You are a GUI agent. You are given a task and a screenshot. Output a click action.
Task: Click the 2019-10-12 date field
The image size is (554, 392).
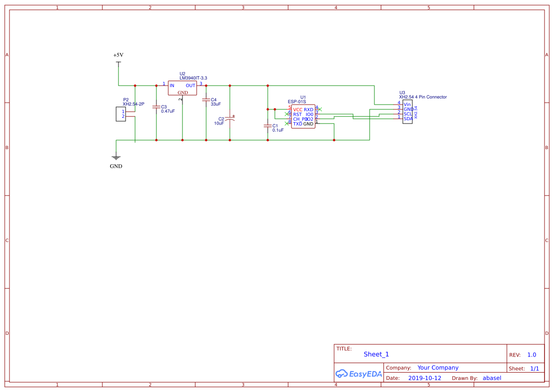pos(425,378)
